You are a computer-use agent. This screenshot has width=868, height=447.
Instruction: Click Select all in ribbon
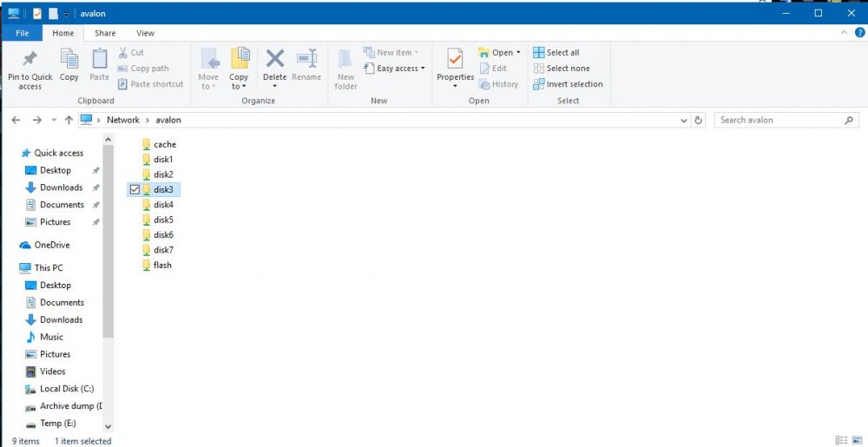[556, 53]
